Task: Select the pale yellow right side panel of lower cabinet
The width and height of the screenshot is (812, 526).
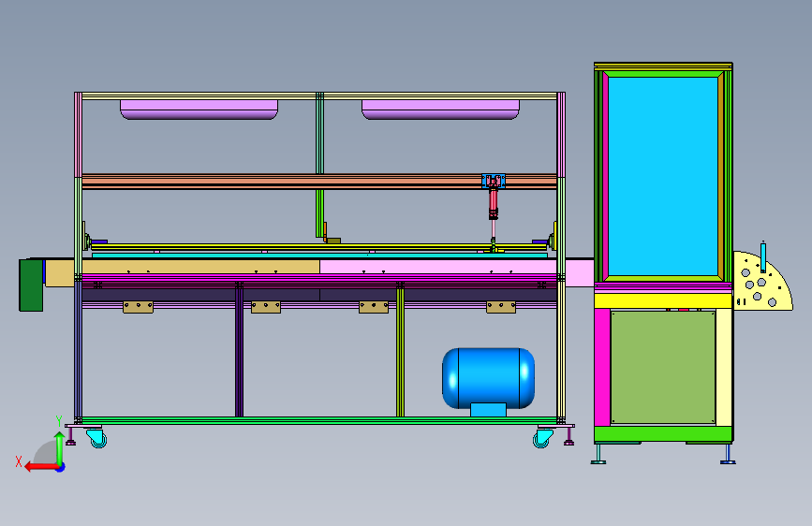Action: pos(724,367)
